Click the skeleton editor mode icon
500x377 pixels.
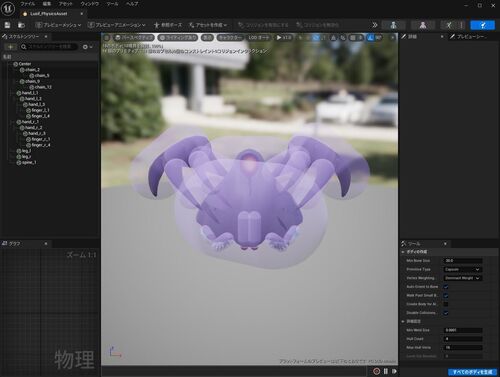tap(393, 25)
